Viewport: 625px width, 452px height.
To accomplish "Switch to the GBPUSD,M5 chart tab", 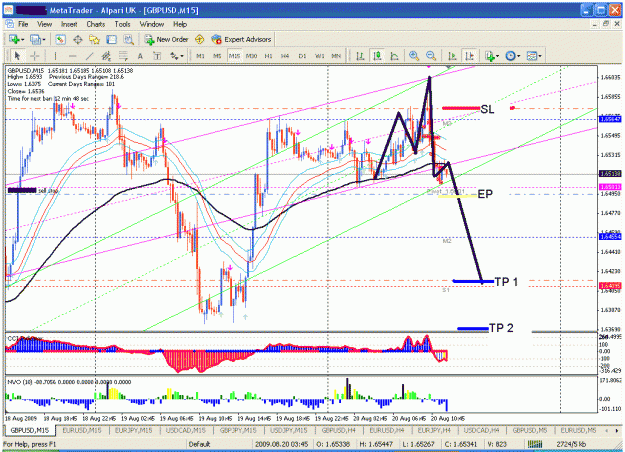I will click(530, 430).
